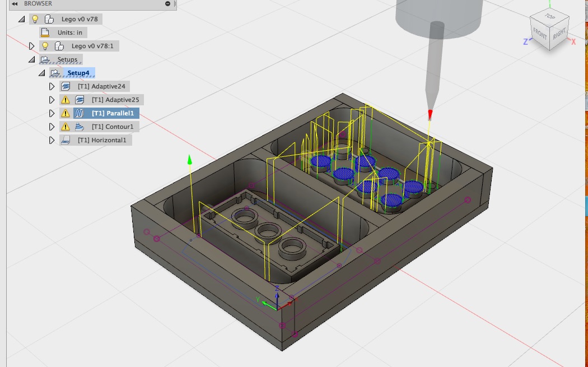Select the Lego v0 v78:1 component label

tap(92, 46)
